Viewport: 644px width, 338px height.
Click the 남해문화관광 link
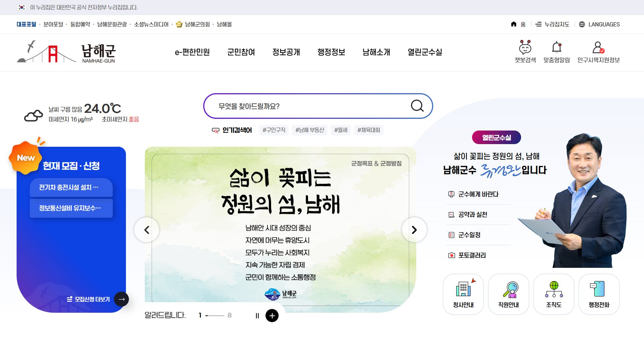click(x=112, y=24)
